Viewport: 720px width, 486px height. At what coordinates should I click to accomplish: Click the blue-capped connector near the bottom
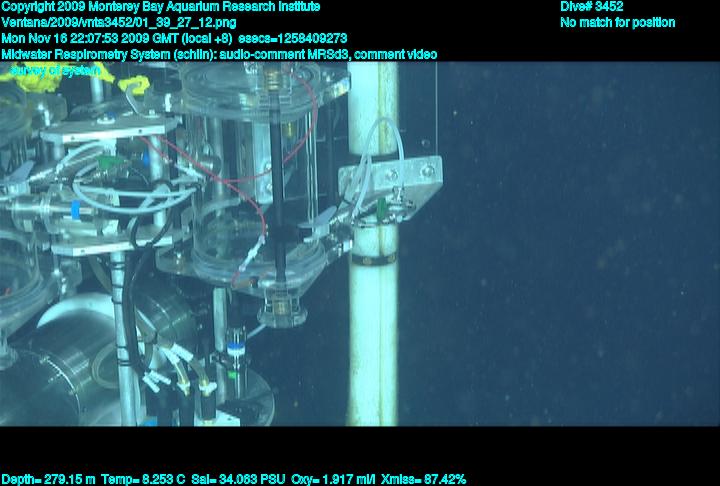click(x=235, y=346)
